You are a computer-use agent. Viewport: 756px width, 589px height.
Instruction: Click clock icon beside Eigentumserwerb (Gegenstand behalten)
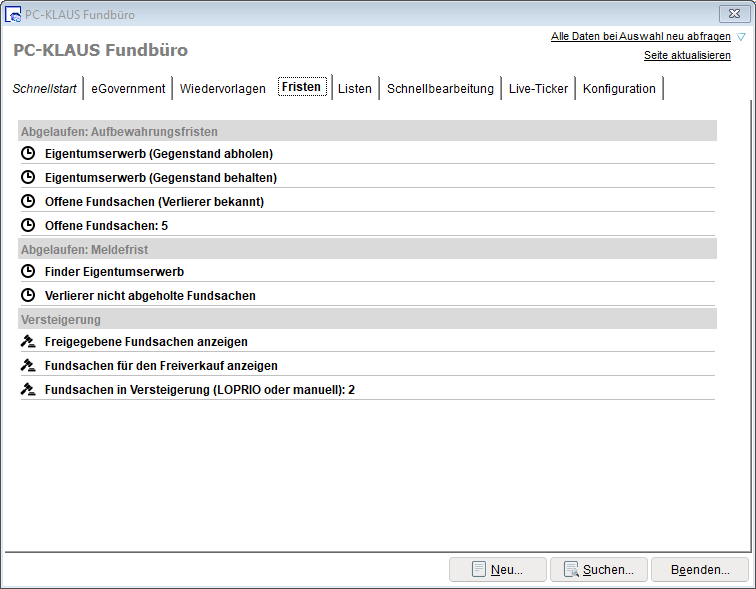coord(28,178)
